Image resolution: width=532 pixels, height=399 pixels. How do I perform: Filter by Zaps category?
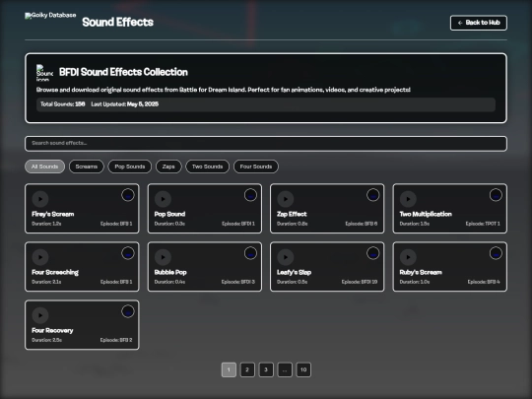(x=168, y=166)
